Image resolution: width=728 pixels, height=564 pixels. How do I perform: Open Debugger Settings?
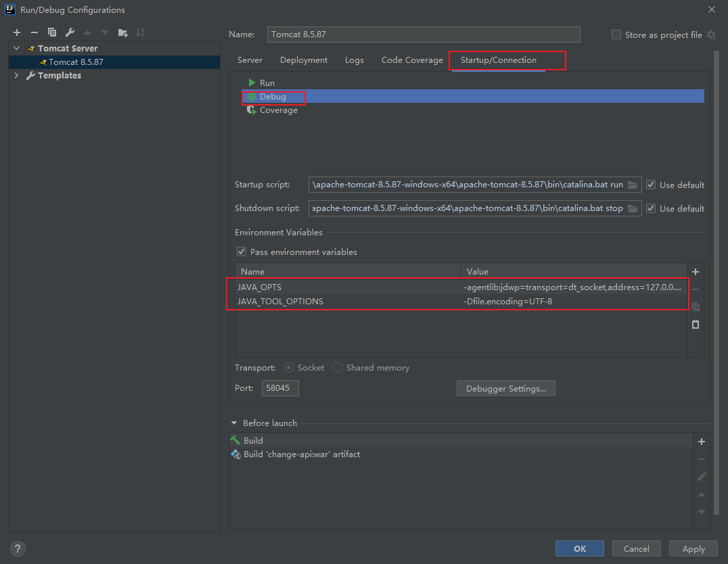(x=505, y=389)
